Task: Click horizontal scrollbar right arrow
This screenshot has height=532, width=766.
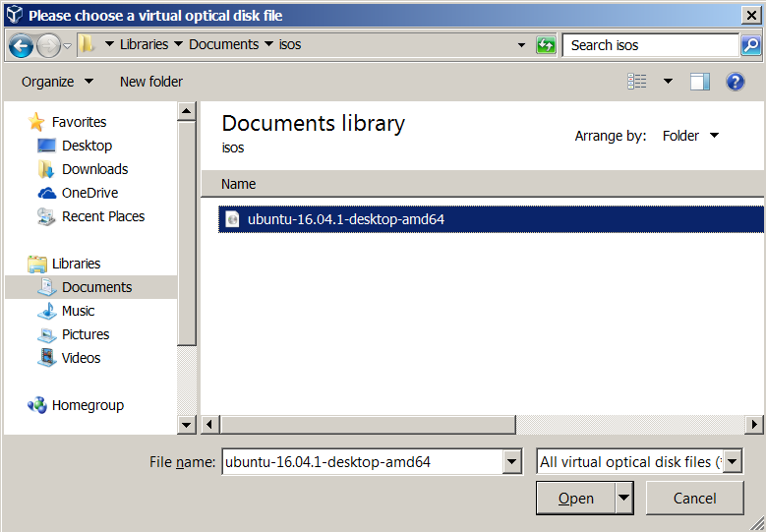Action: (755, 425)
